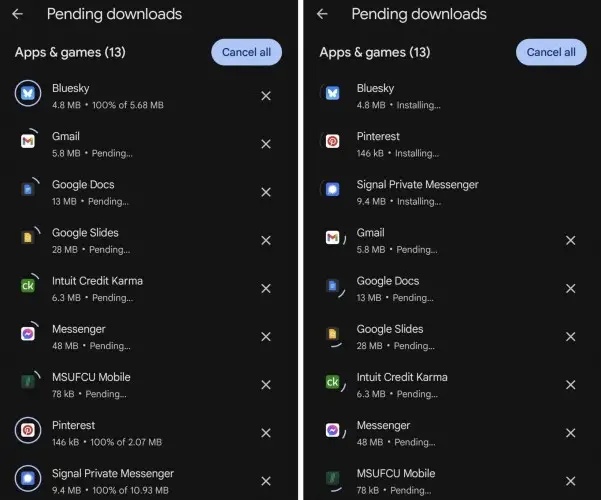
Task: Tap back arrow in right Pending downloads screen
Action: (322, 14)
